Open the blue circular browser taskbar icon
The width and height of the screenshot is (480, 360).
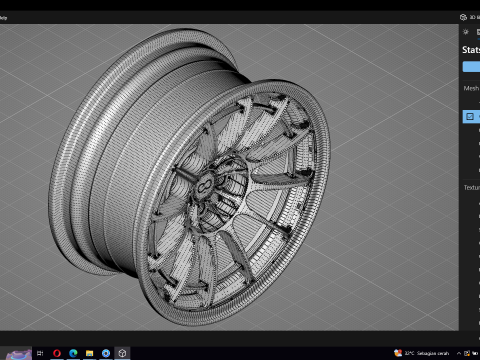(106, 353)
